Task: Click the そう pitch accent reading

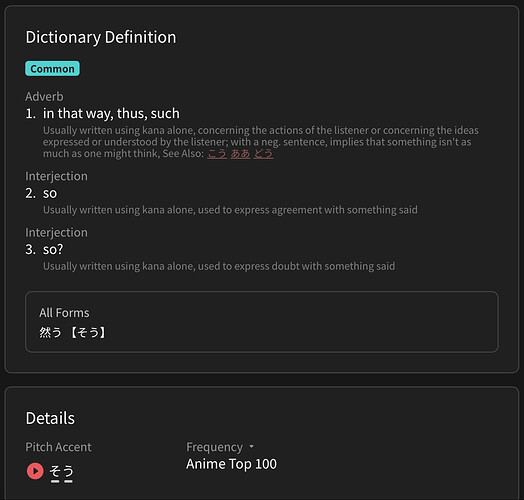Action: 61,472
